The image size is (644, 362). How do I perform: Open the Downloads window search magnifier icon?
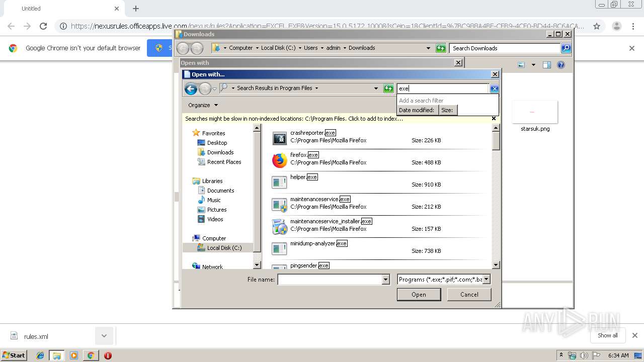566,48
